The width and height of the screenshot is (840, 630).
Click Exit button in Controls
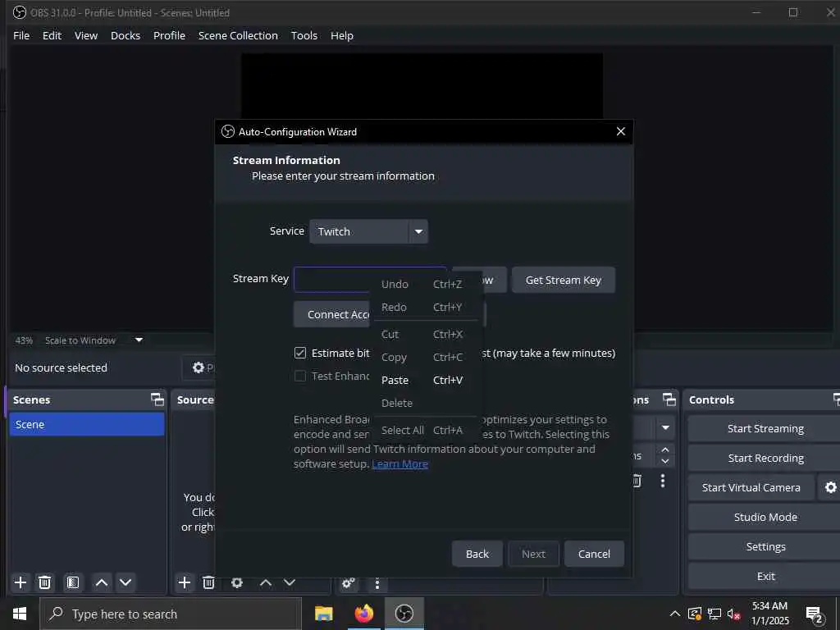click(x=765, y=576)
